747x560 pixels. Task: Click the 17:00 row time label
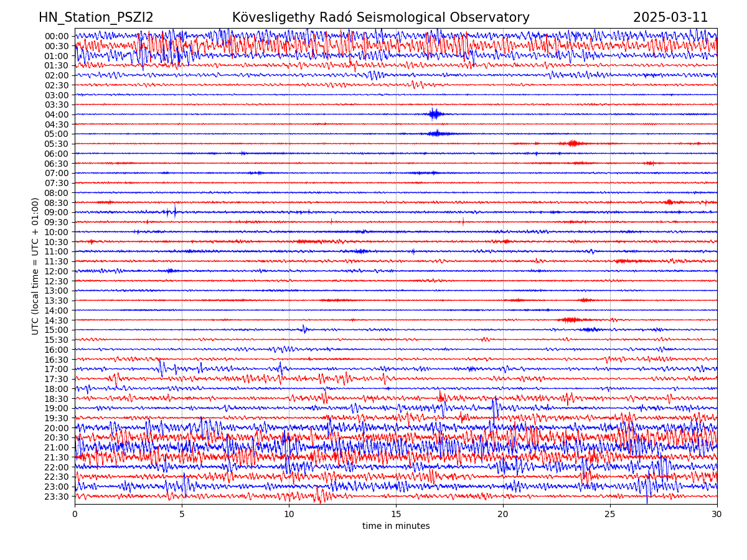pos(57,369)
